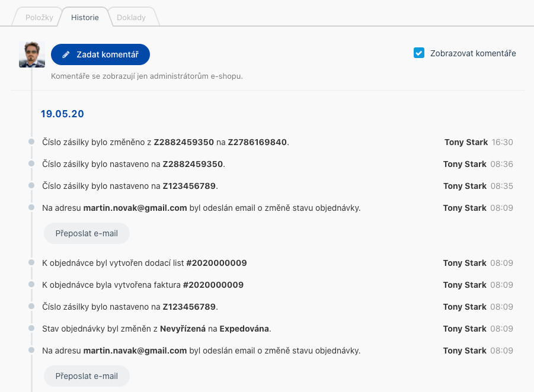Image resolution: width=534 pixels, height=392 pixels.
Task: Click the Tony Stark avatar photo
Action: (31, 54)
